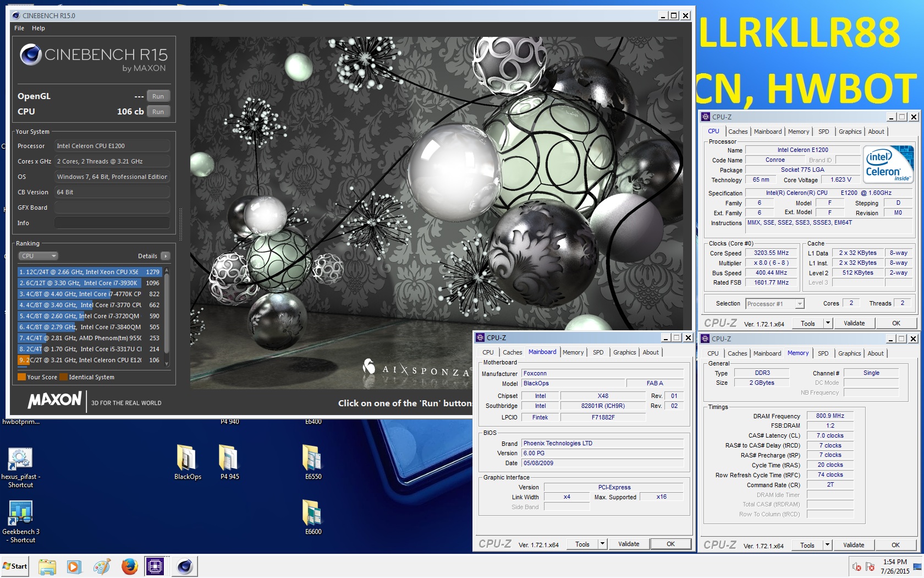The width and height of the screenshot is (924, 578).
Task: Switch to CPU tab in Mainboard CPU-Z
Action: tap(488, 352)
